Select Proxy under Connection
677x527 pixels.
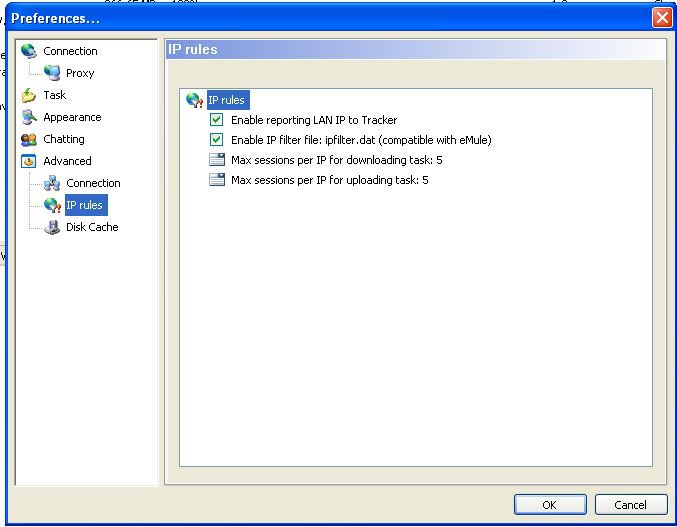(x=80, y=73)
